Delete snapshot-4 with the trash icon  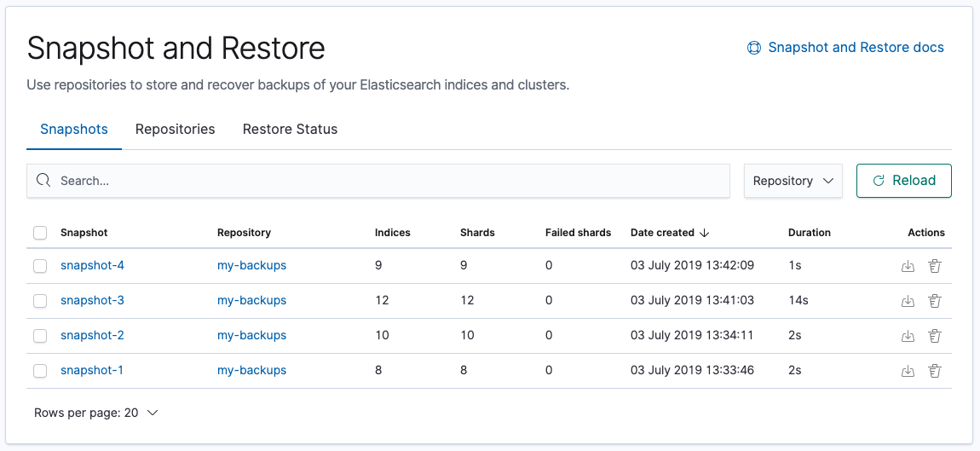pyautogui.click(x=934, y=266)
